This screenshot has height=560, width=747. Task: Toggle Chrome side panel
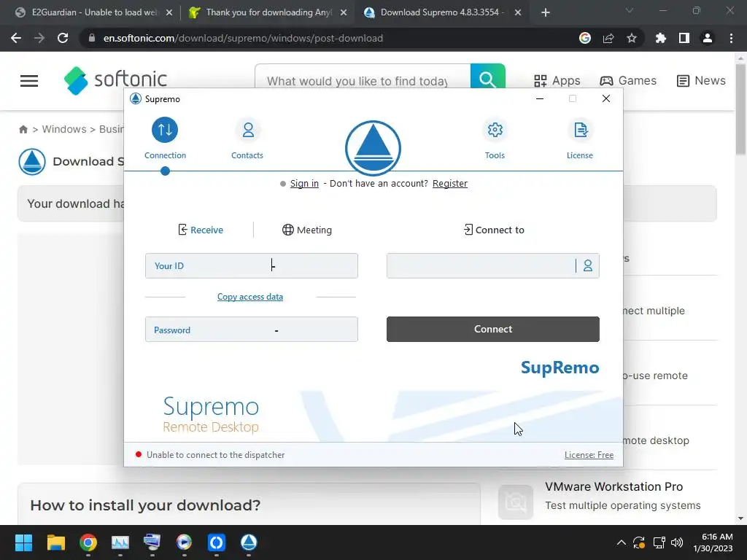pyautogui.click(x=684, y=38)
